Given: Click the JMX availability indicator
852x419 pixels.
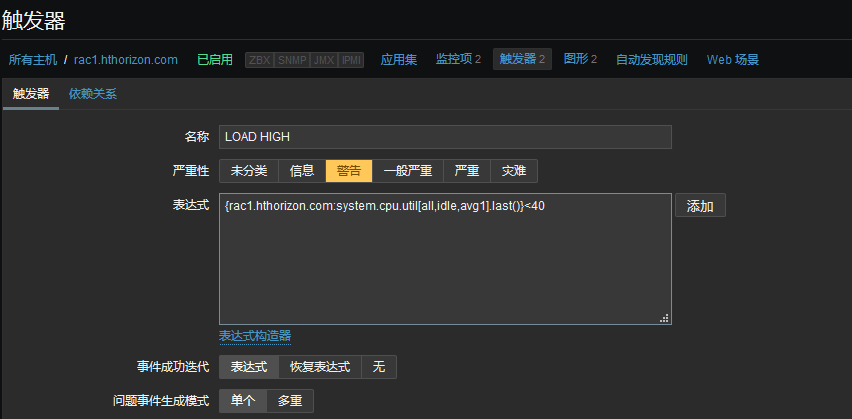Looking at the screenshot, I should point(324,60).
